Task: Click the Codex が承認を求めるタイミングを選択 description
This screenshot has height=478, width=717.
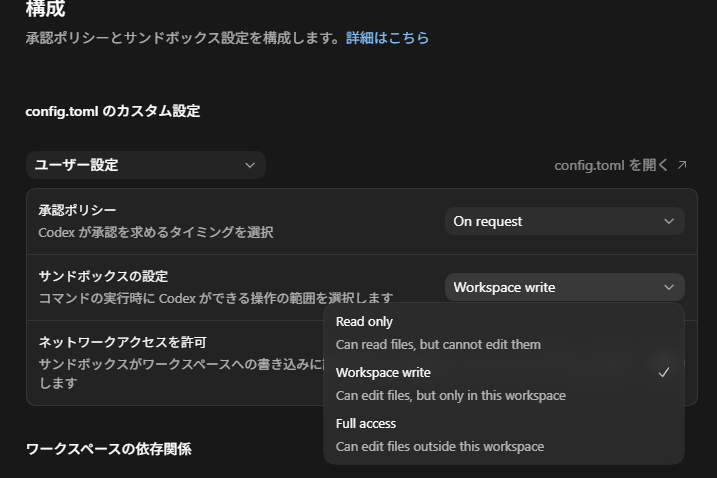Action: pyautogui.click(x=156, y=232)
